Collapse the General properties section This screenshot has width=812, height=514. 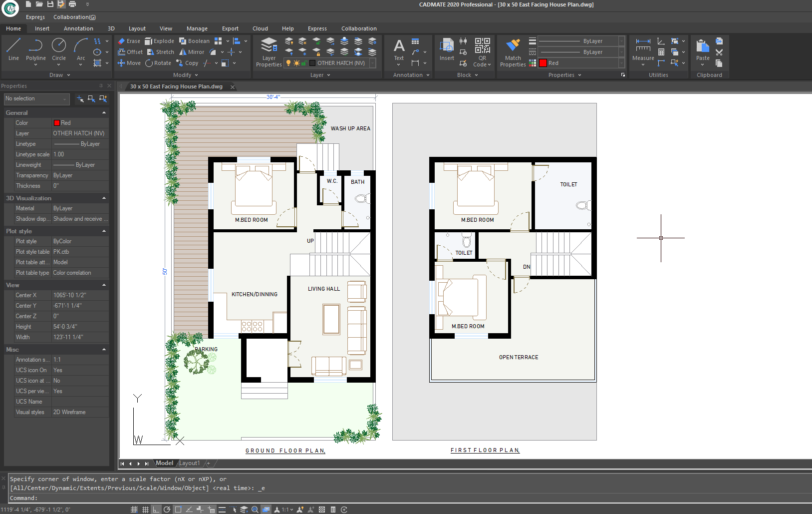pos(104,113)
